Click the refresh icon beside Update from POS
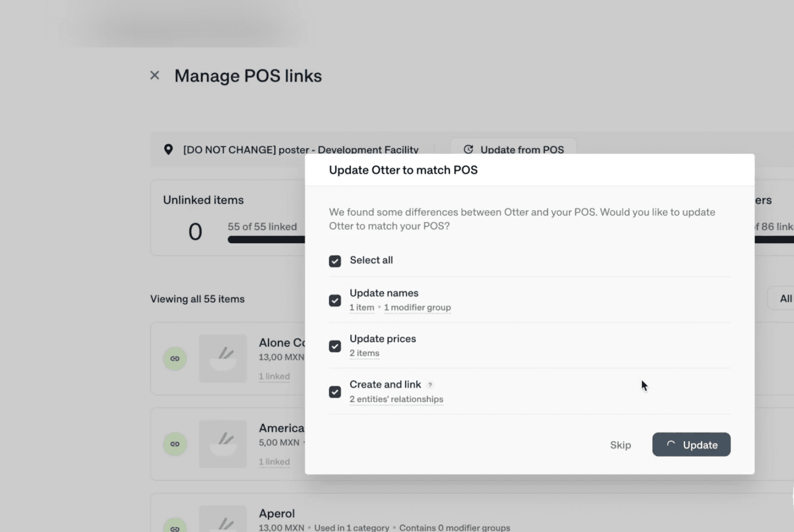794x532 pixels. coord(469,149)
